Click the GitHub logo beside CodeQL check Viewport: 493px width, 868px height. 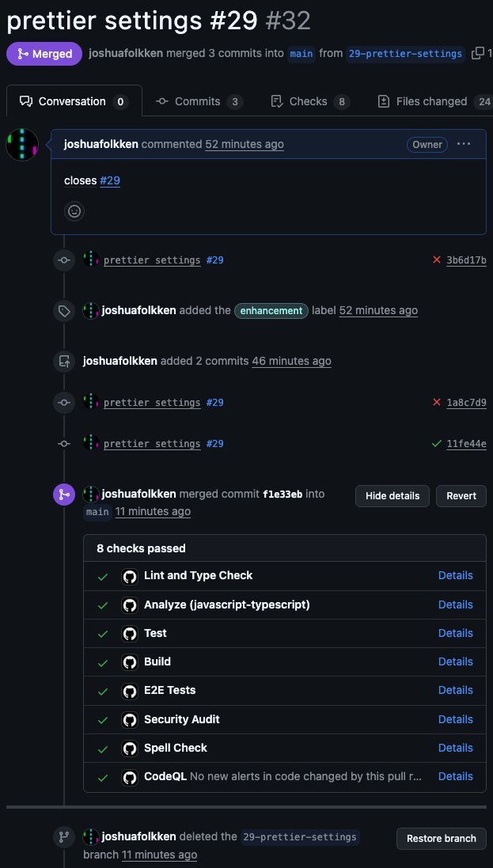130,777
